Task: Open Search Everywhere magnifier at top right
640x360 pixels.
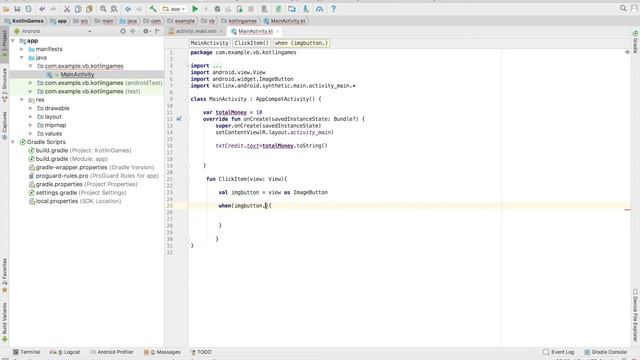Action: [x=623, y=8]
